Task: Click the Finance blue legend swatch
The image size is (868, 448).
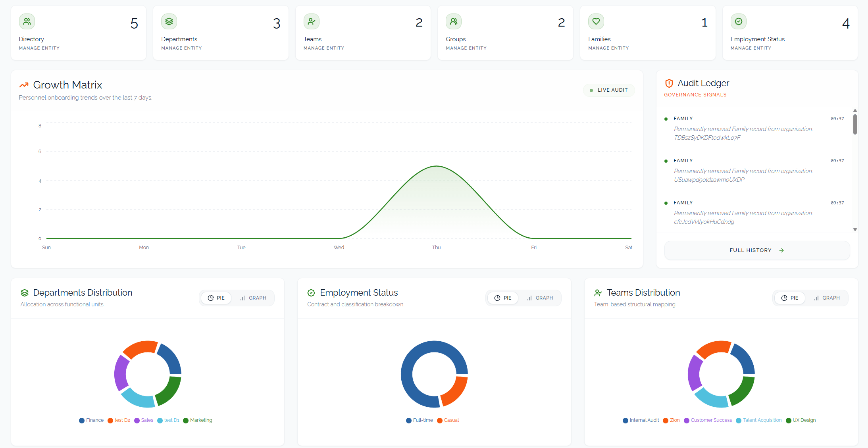Action: [82, 421]
